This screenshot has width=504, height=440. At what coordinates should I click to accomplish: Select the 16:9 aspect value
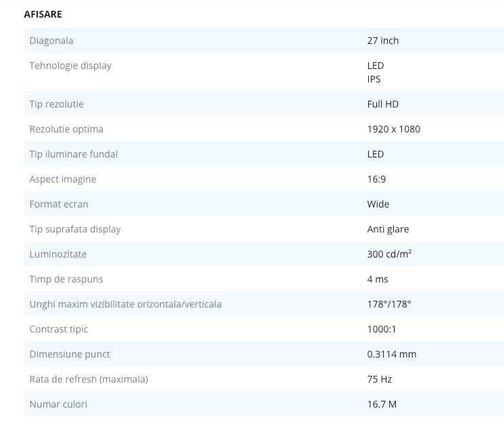pyautogui.click(x=376, y=179)
